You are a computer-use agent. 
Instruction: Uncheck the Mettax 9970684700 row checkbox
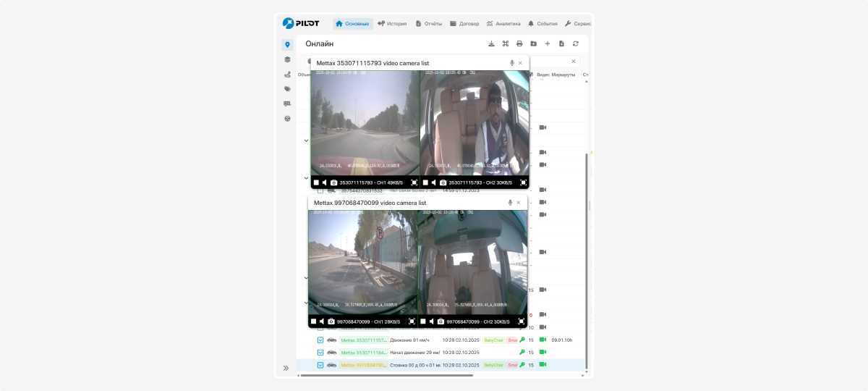[320, 365]
